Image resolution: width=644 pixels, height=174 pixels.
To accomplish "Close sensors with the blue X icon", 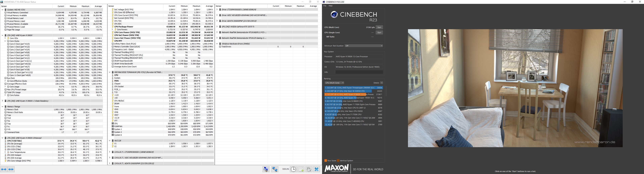I will 317,169.
